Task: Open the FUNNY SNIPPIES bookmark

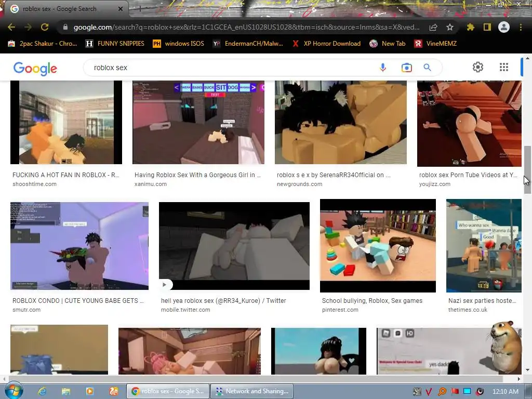Action: pyautogui.click(x=115, y=44)
